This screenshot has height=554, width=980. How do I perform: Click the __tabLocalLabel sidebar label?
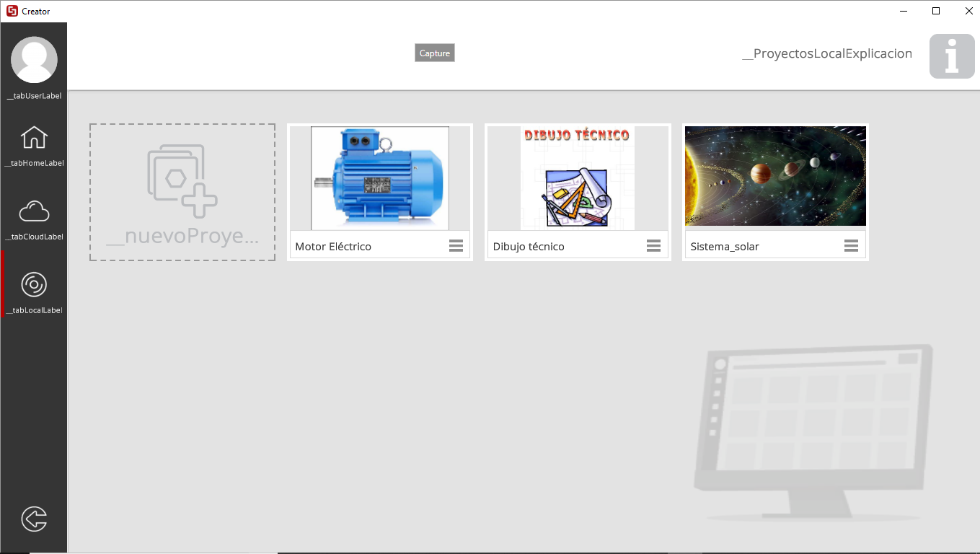34,310
